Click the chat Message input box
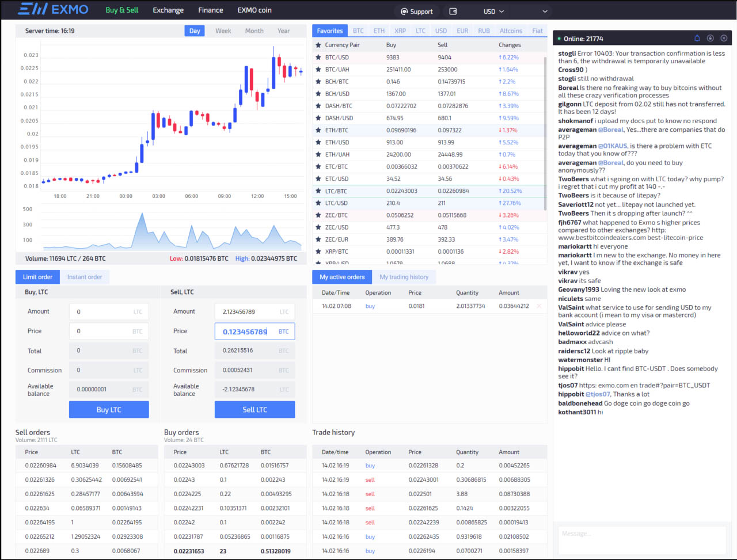The width and height of the screenshot is (737, 560). [x=642, y=539]
